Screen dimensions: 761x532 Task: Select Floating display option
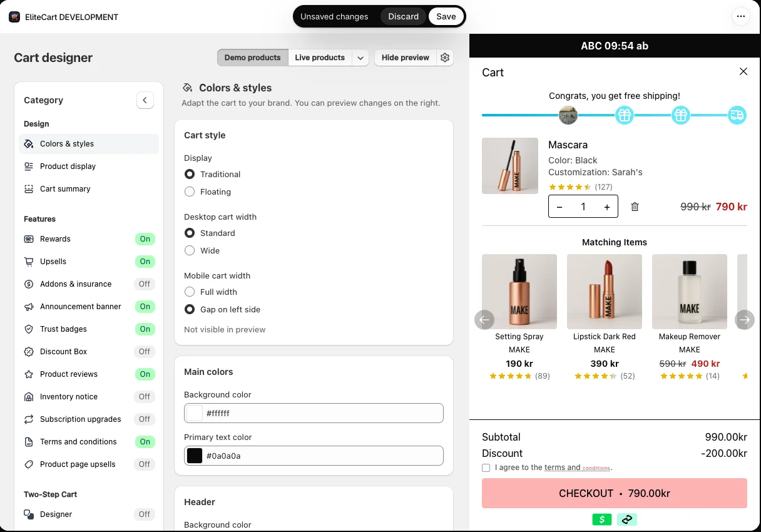coord(190,192)
